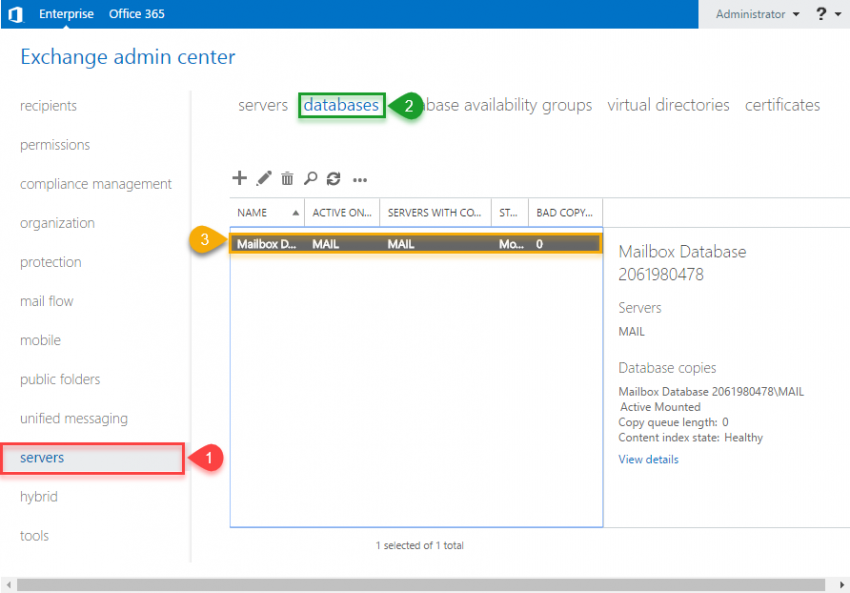Switch to the databases tab
850x593 pixels.
point(341,105)
